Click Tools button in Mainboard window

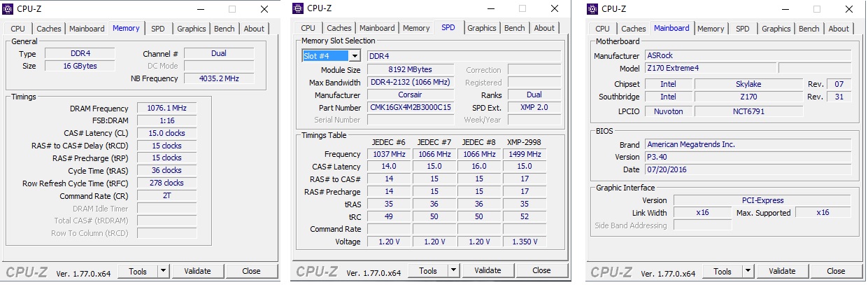point(723,271)
